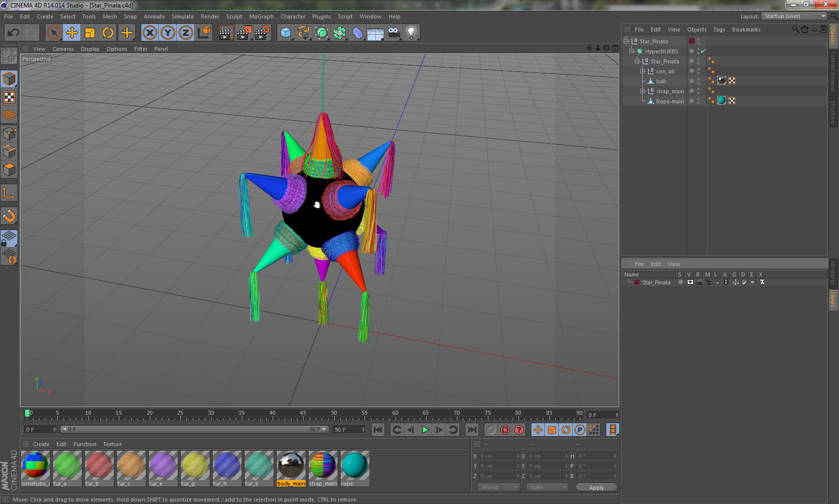Toggle Autokeying button
The height and width of the screenshot is (504, 839).
(x=505, y=430)
